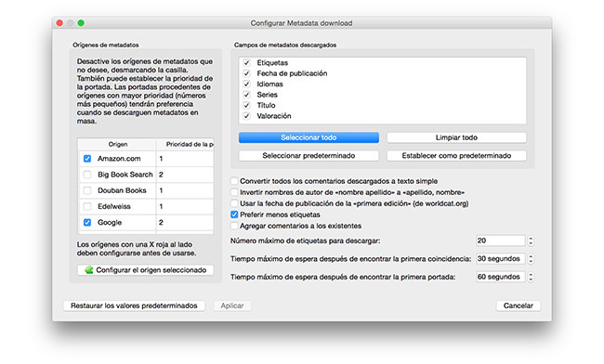The image size is (604, 364).
Task: Click the número máximo de etiquetas field
Action: click(500, 240)
